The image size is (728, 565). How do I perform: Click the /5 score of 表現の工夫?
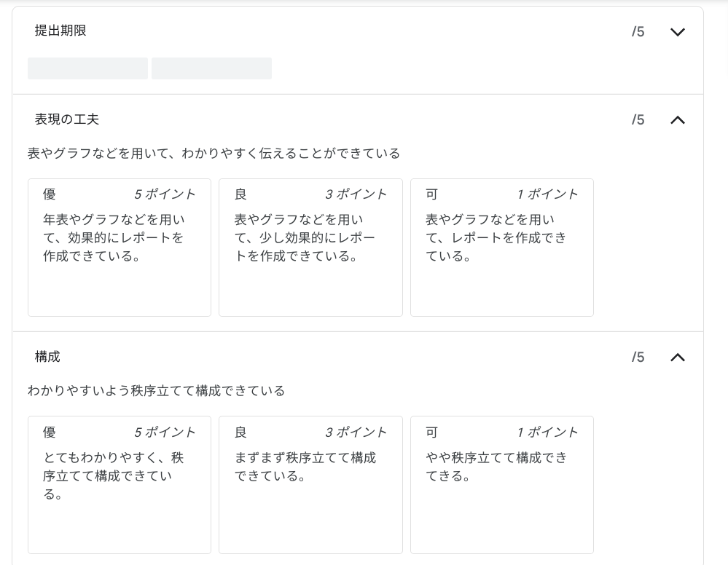(x=638, y=119)
